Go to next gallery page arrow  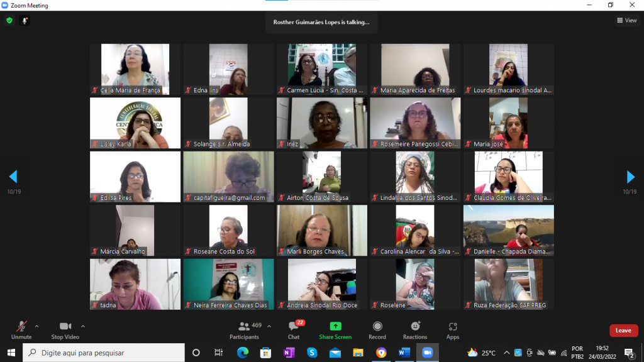630,177
